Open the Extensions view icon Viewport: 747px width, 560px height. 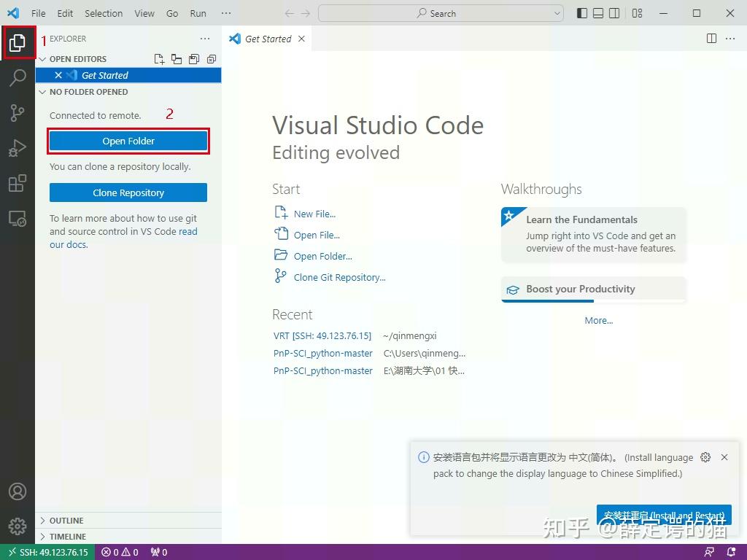(x=18, y=183)
